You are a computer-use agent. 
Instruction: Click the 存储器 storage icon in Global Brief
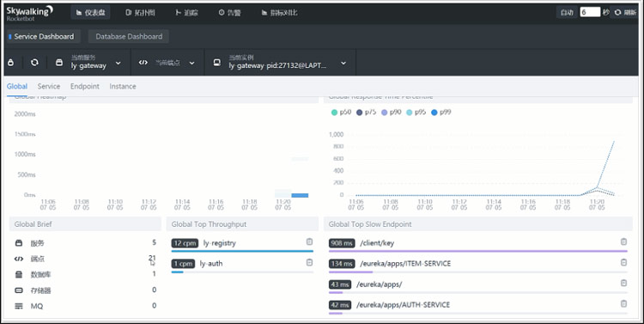pos(19,290)
